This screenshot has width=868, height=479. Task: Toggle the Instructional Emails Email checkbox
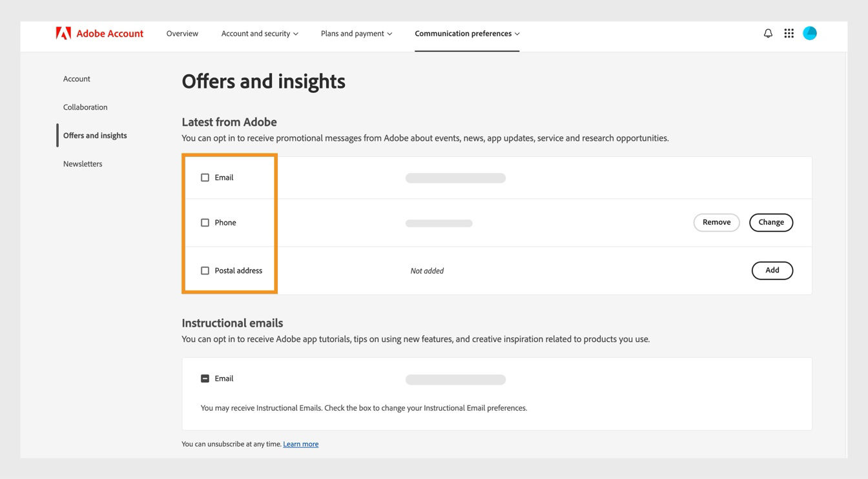tap(205, 378)
